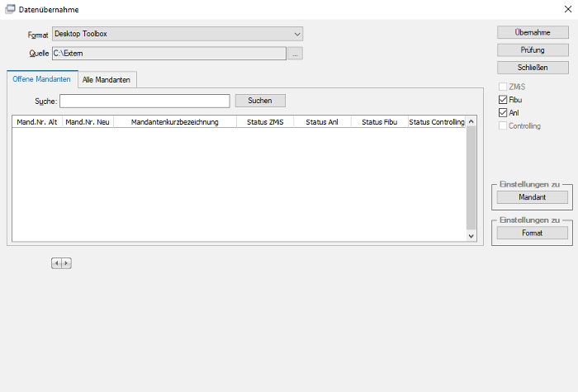
Task: Switch to the Offene Mandanten tab
Action: coord(41,79)
